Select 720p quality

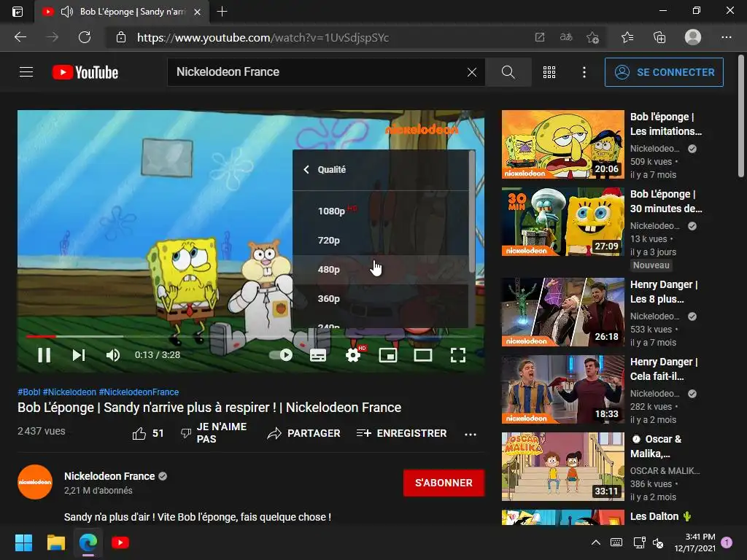(x=381, y=240)
